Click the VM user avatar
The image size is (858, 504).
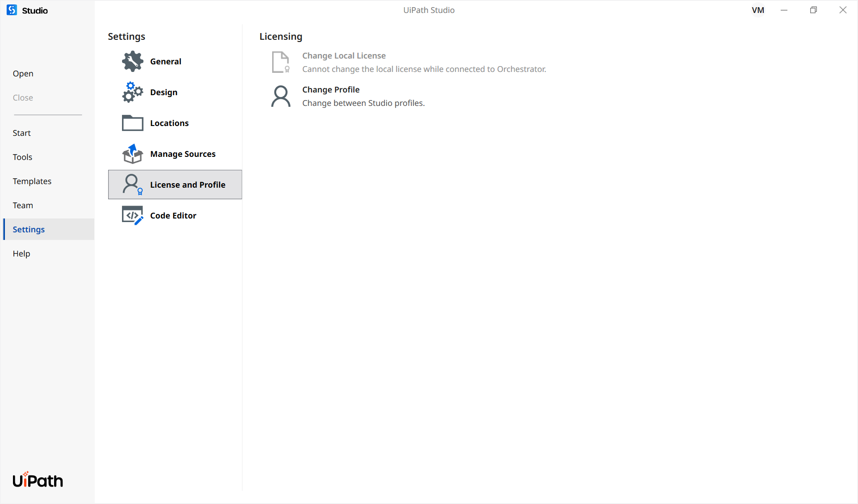(x=758, y=10)
